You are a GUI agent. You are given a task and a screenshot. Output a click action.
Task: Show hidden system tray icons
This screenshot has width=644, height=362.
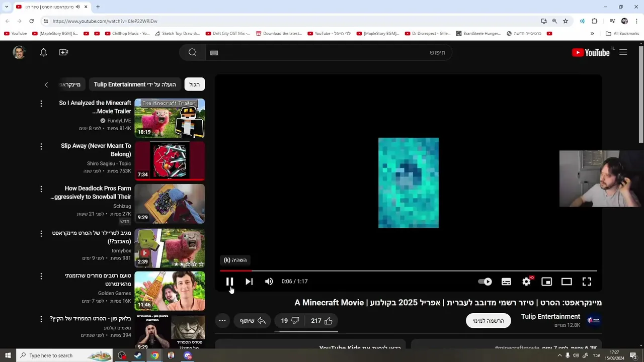pyautogui.click(x=559, y=355)
